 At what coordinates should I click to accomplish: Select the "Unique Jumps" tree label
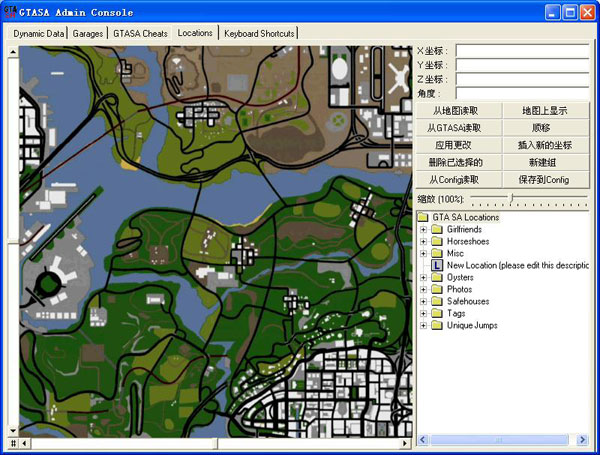(x=472, y=326)
